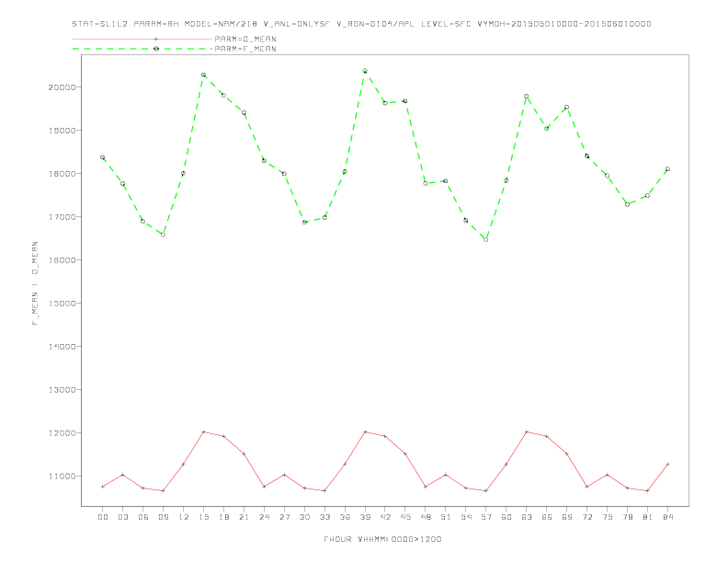Select the PARM=O_MEAN legend label
This screenshot has width=728, height=563.
[x=245, y=39]
